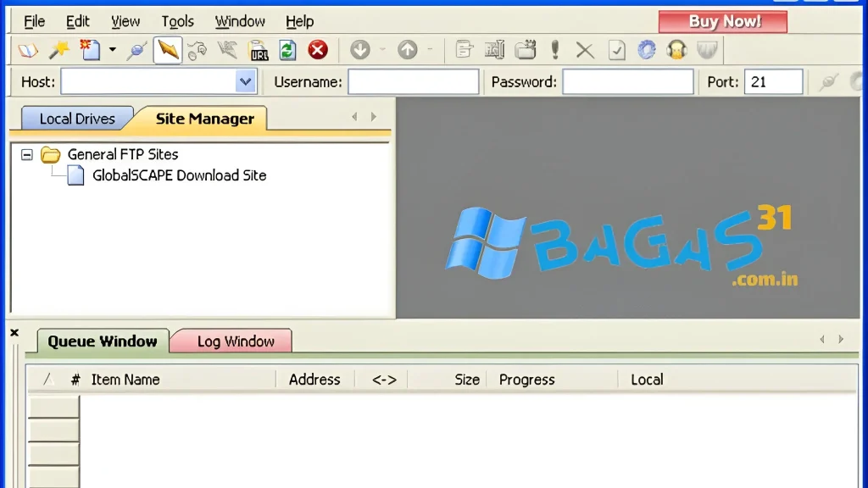The image size is (868, 488).
Task: Open the dropdown arrow next to New icon
Action: point(113,50)
